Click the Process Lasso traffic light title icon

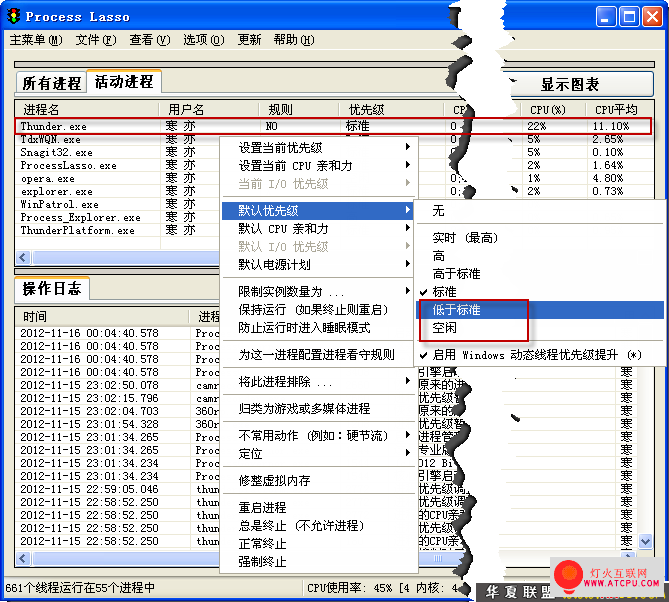[14, 16]
